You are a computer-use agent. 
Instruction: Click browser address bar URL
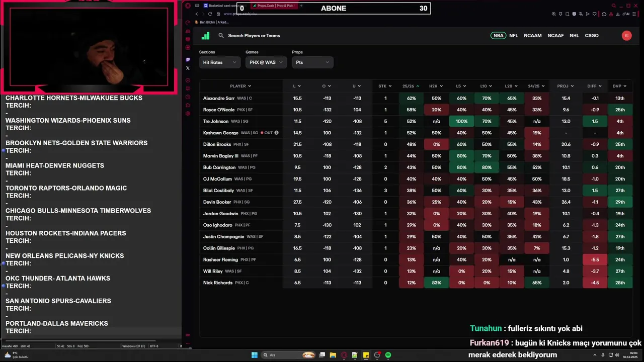(240, 14)
